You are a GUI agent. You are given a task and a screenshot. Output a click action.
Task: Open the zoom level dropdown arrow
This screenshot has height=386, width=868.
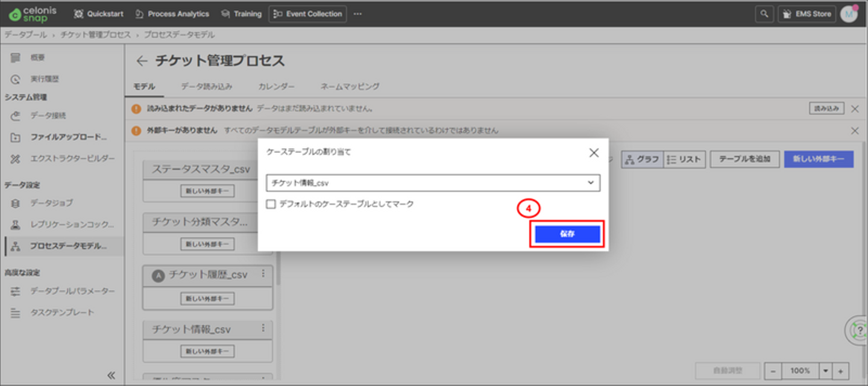click(x=825, y=370)
